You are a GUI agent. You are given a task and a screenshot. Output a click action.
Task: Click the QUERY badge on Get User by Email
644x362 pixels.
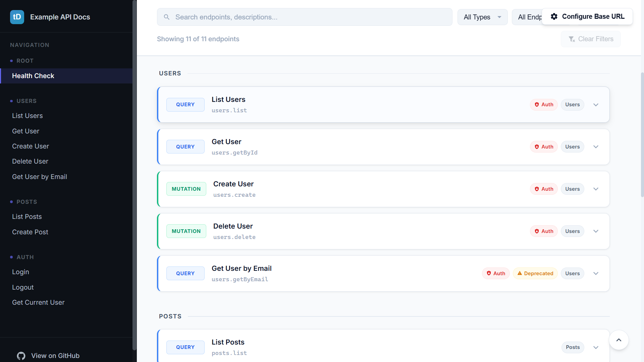pos(185,274)
